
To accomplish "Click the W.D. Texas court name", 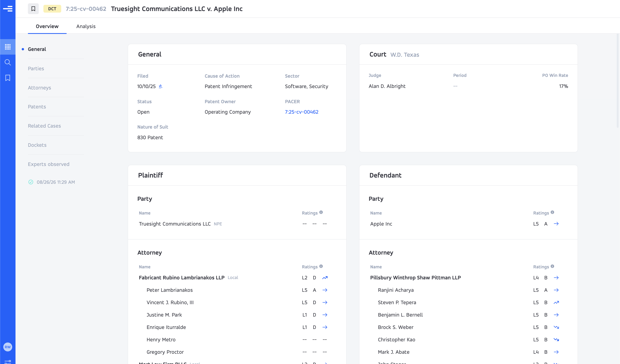I will coord(405,55).
